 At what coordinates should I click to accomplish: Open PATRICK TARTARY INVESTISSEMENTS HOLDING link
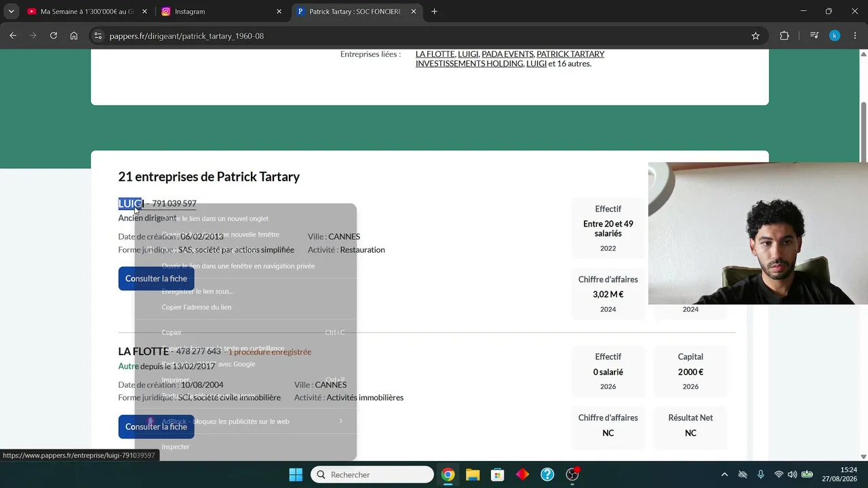point(509,59)
